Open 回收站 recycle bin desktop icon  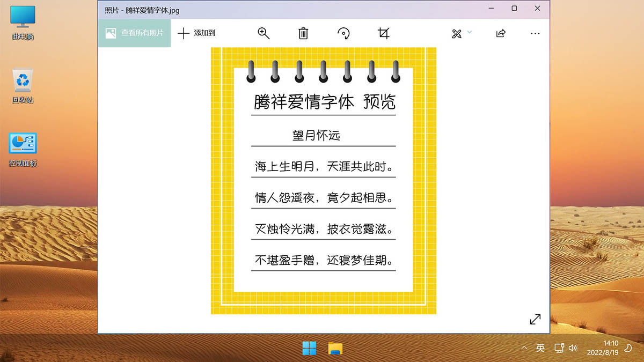click(x=23, y=86)
